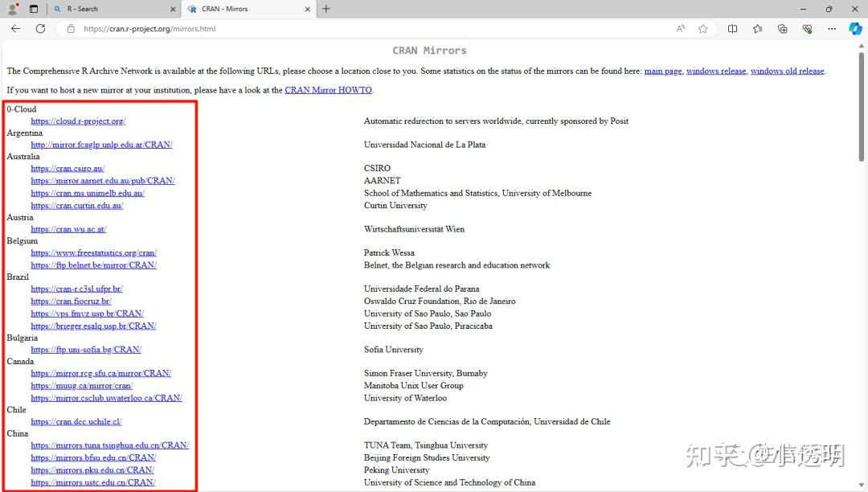Open the cran.csiro.au mirror link
The height and width of the screenshot is (492, 868).
68,168
